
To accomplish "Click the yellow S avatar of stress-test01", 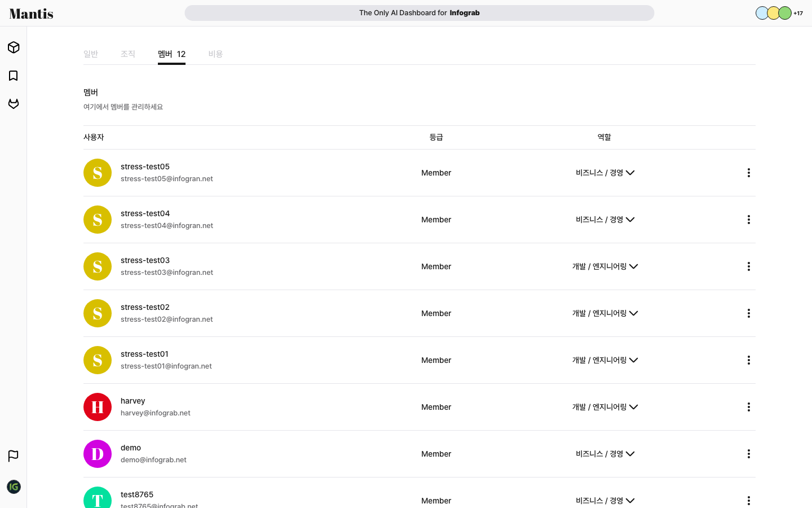I will pyautogui.click(x=98, y=360).
